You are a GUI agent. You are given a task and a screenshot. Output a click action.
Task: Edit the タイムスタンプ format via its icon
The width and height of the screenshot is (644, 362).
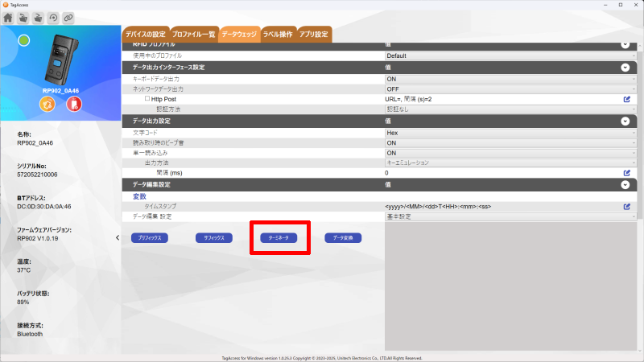(627, 207)
